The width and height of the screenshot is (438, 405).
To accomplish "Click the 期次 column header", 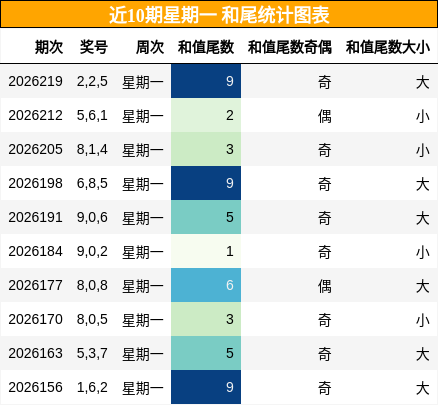I will (x=49, y=47).
